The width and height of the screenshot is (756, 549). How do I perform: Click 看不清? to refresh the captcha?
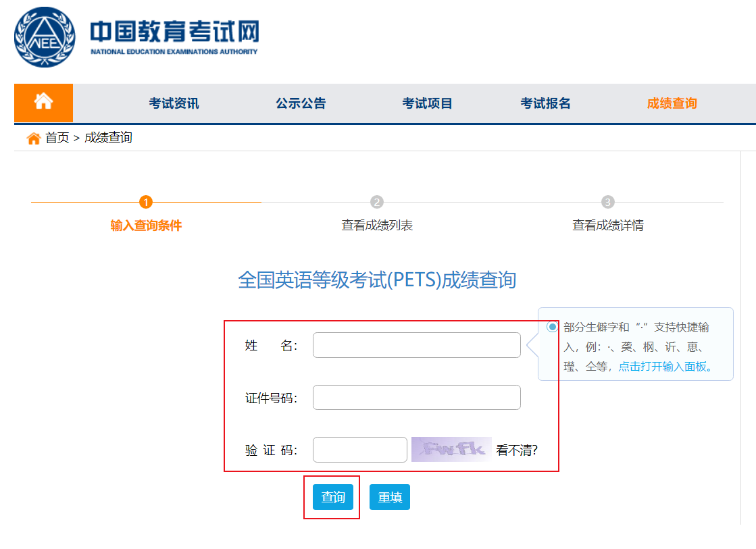[x=517, y=450]
